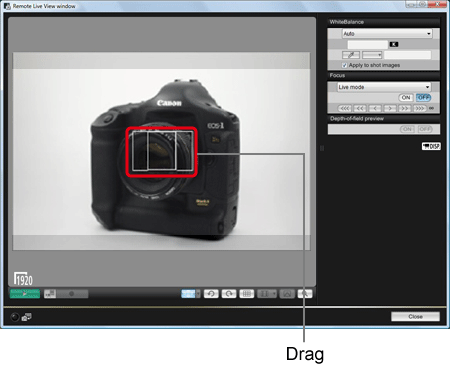Show the grid overlay icon
Viewport: 450px width, 366px height.
pos(247,294)
